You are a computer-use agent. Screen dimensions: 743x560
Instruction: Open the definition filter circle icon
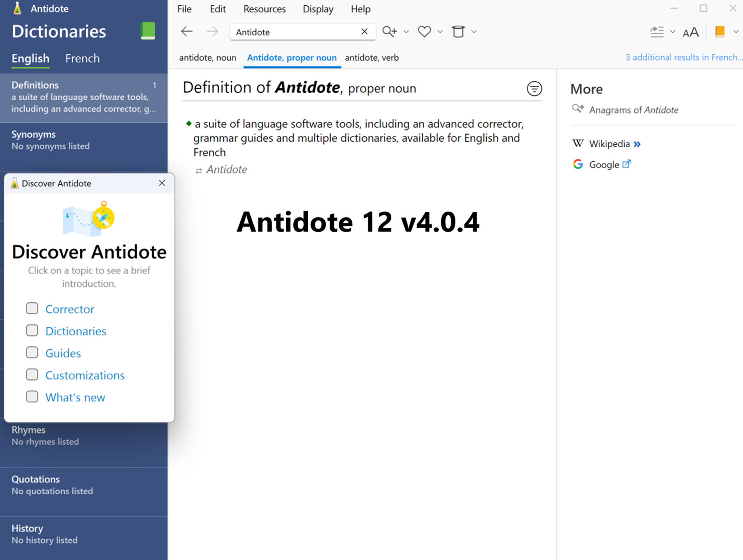pyautogui.click(x=534, y=89)
